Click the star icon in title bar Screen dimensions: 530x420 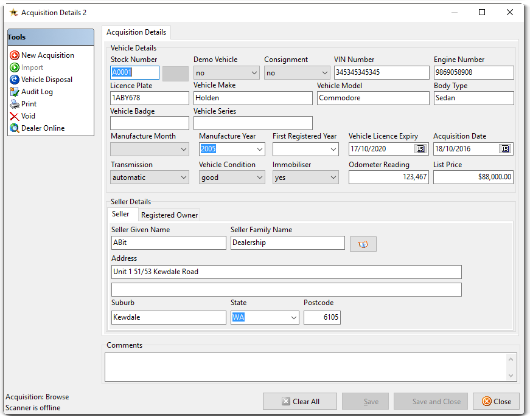(13, 13)
